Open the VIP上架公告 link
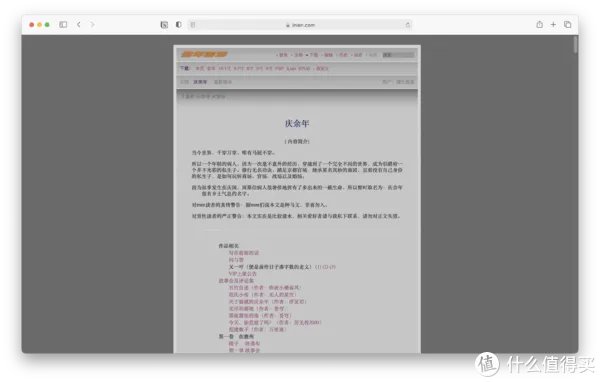The image size is (600, 382). coord(243,274)
